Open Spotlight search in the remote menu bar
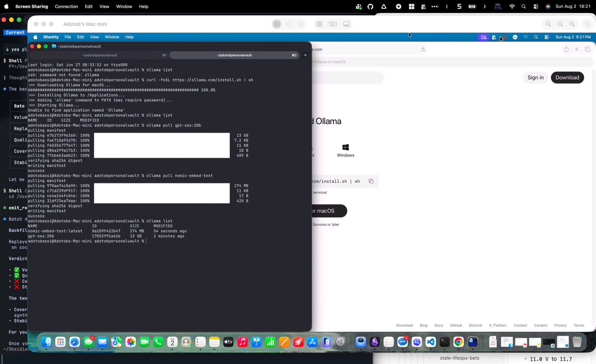The width and height of the screenshot is (596, 364). click(536, 37)
